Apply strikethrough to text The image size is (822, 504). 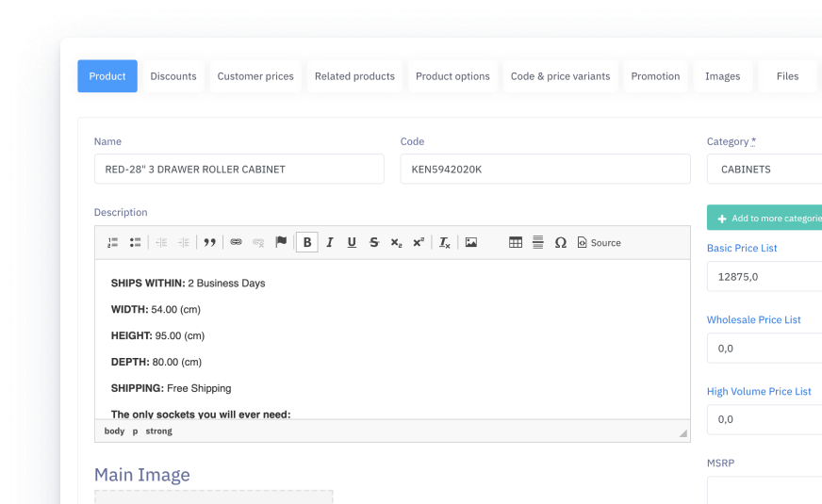[x=374, y=242]
